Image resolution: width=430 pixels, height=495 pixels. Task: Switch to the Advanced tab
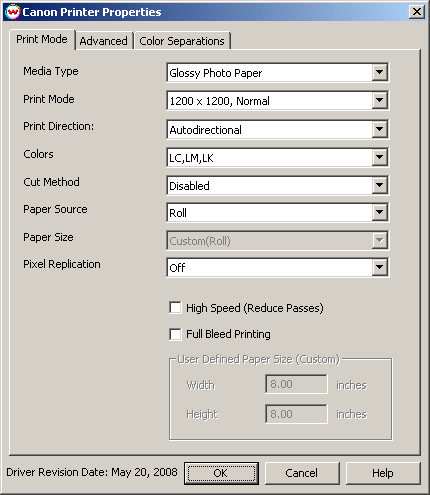click(x=104, y=41)
